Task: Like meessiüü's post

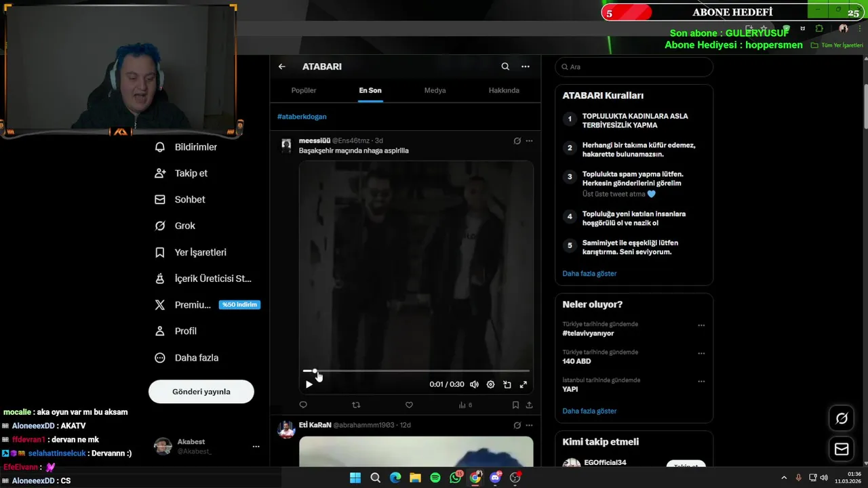Action: pos(409,405)
